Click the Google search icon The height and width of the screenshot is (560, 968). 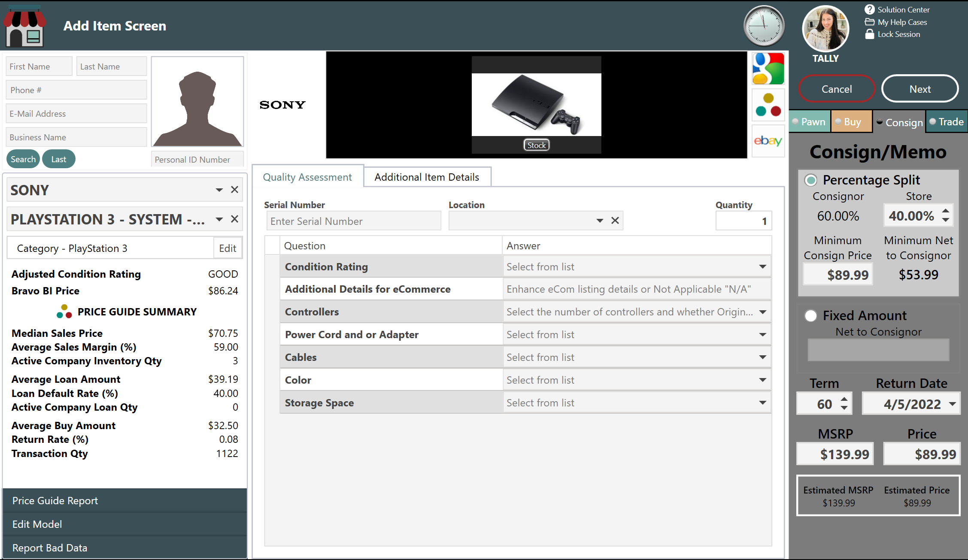[x=768, y=69]
